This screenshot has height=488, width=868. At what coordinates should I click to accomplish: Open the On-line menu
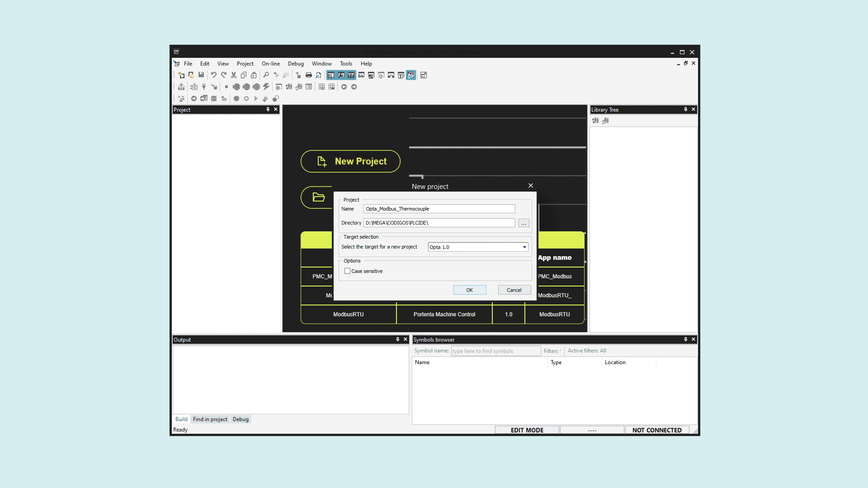coord(271,64)
